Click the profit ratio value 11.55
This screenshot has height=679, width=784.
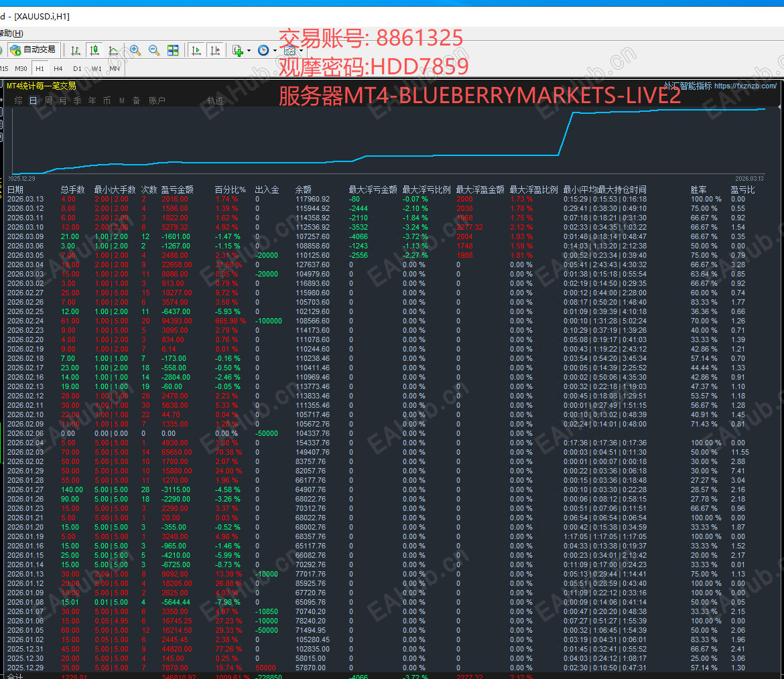coord(740,452)
